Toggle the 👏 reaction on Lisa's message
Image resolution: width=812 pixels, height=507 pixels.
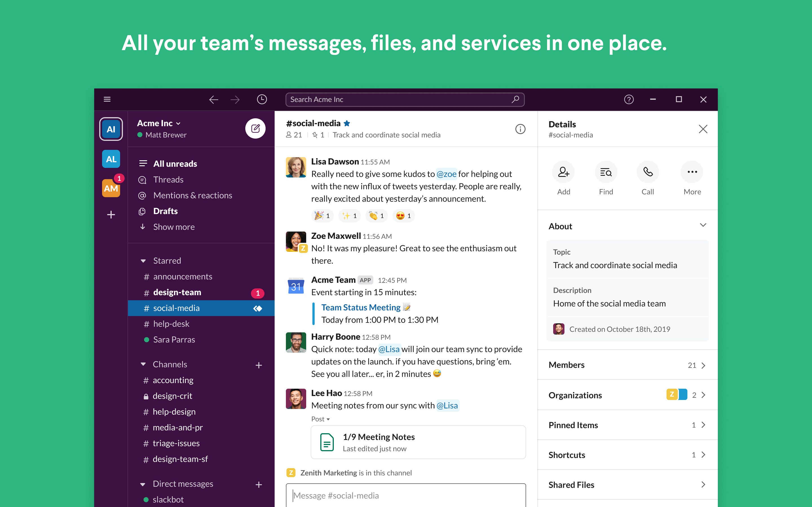(x=376, y=215)
